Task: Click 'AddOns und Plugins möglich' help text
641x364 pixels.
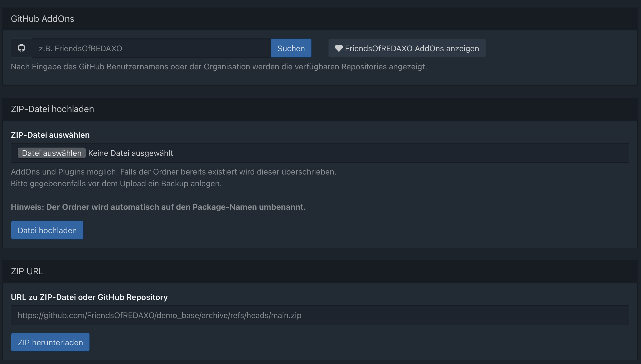Action: [174, 172]
